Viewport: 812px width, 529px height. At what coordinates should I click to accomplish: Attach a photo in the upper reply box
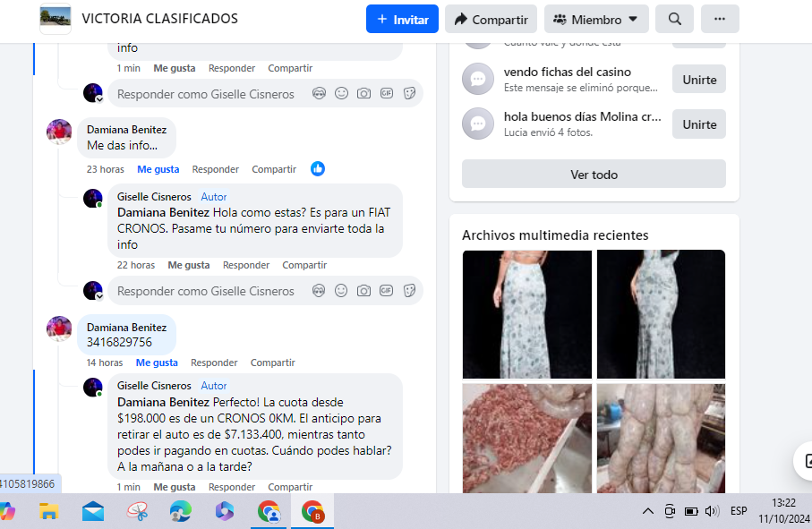(364, 93)
